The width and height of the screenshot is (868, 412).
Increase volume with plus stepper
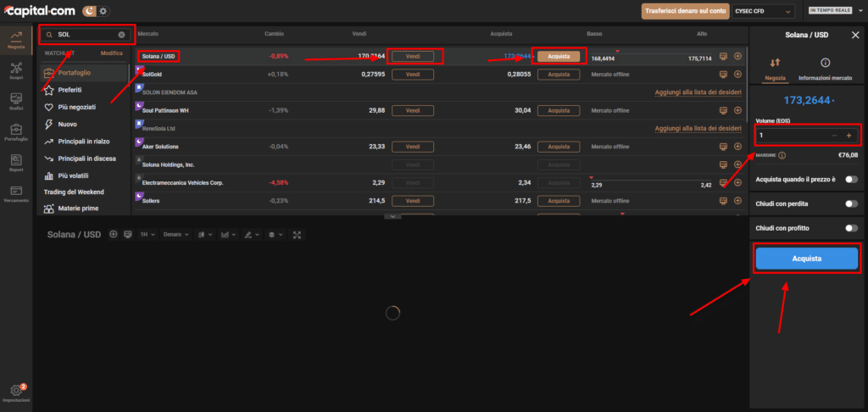849,135
